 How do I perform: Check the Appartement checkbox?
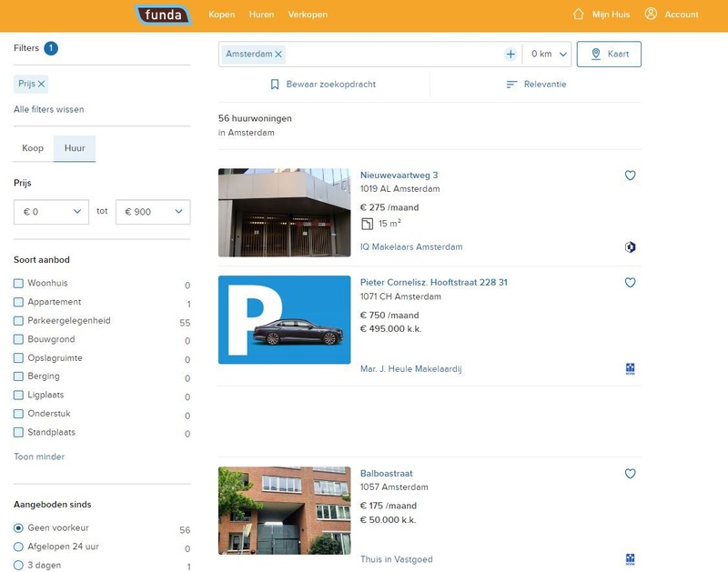(18, 302)
